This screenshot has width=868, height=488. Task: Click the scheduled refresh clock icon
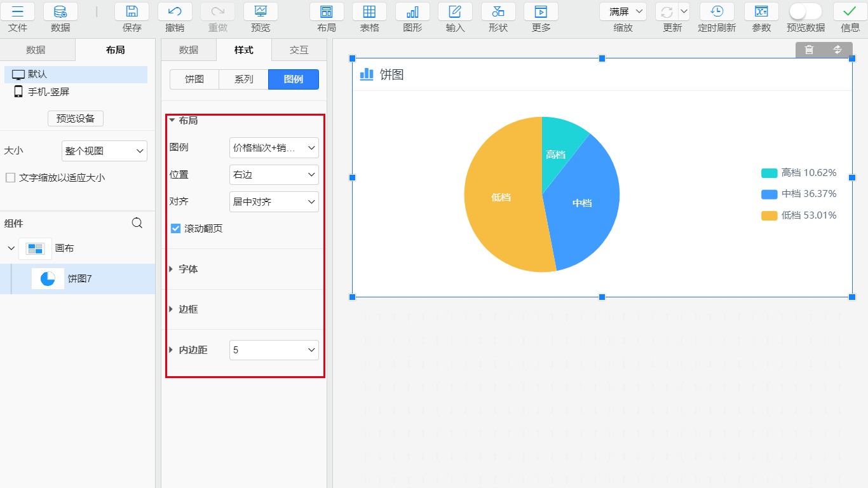[x=717, y=11]
